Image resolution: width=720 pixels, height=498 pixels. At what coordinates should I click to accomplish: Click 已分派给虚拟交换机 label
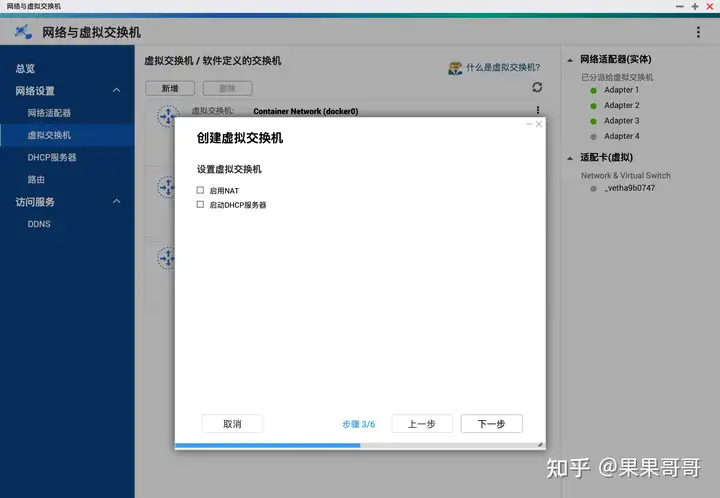click(617, 77)
